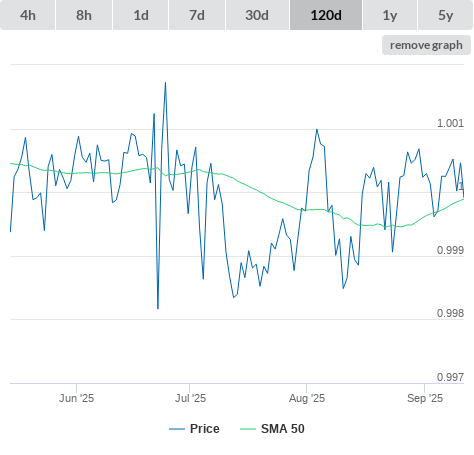Image resolution: width=474 pixels, height=455 pixels.
Task: Click the blue Price legend line marker
Action: tap(177, 429)
